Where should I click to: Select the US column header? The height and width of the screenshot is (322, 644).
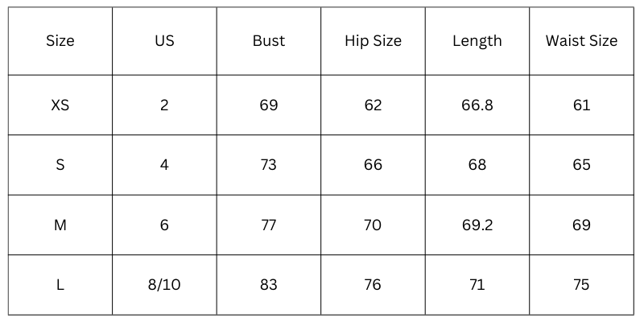[164, 41]
